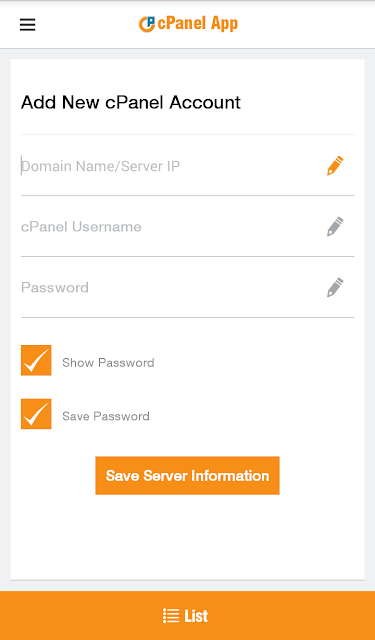Click the cPanel App title text
375x640 pixels.
click(197, 24)
